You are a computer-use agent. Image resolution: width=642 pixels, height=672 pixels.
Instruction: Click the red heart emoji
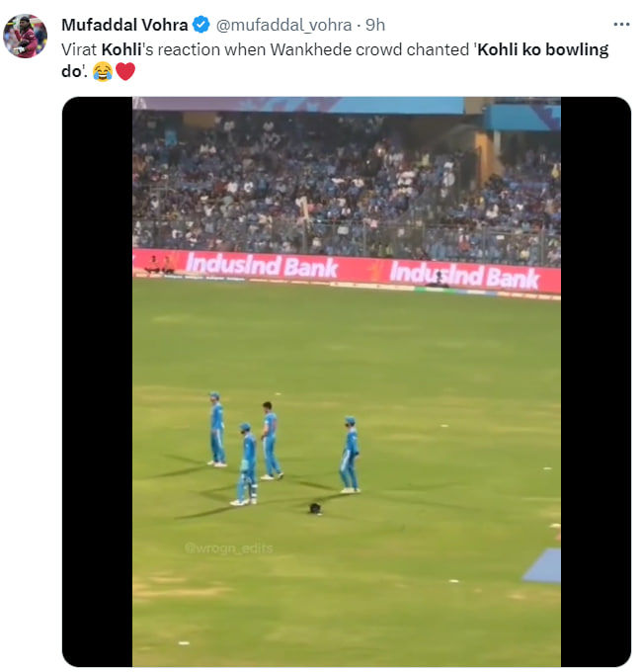click(x=125, y=71)
